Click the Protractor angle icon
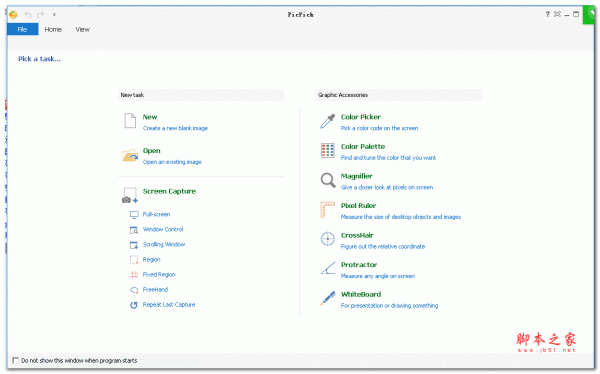This screenshot has height=374, width=600. [328, 268]
